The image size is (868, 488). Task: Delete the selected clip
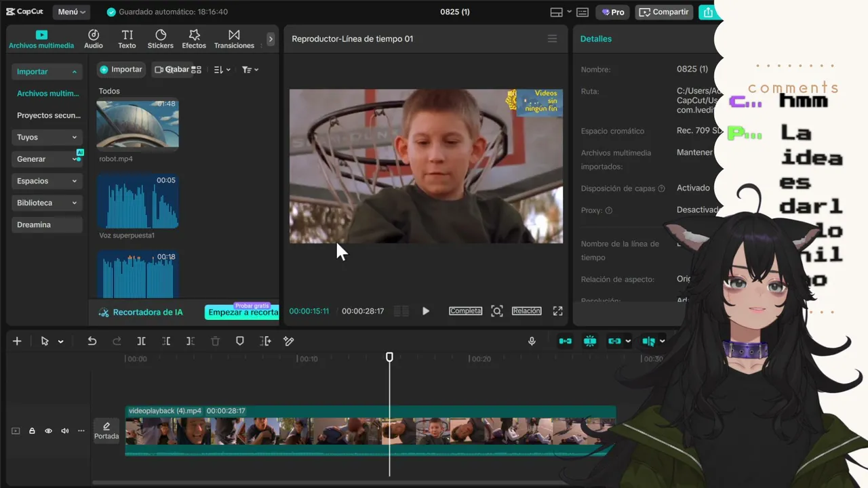215,341
